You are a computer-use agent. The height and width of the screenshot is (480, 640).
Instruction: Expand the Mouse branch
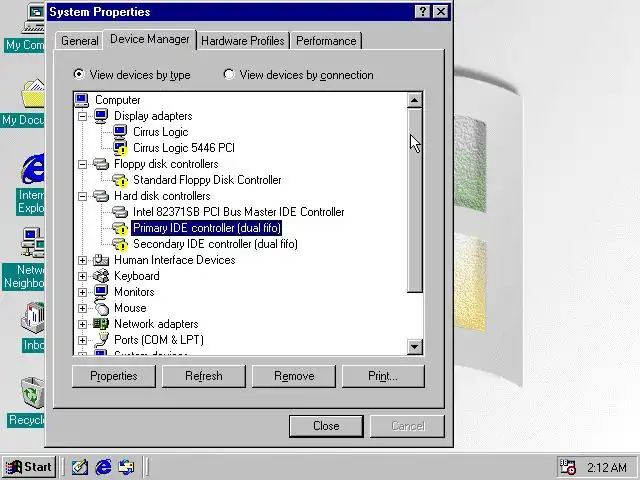pos(82,308)
